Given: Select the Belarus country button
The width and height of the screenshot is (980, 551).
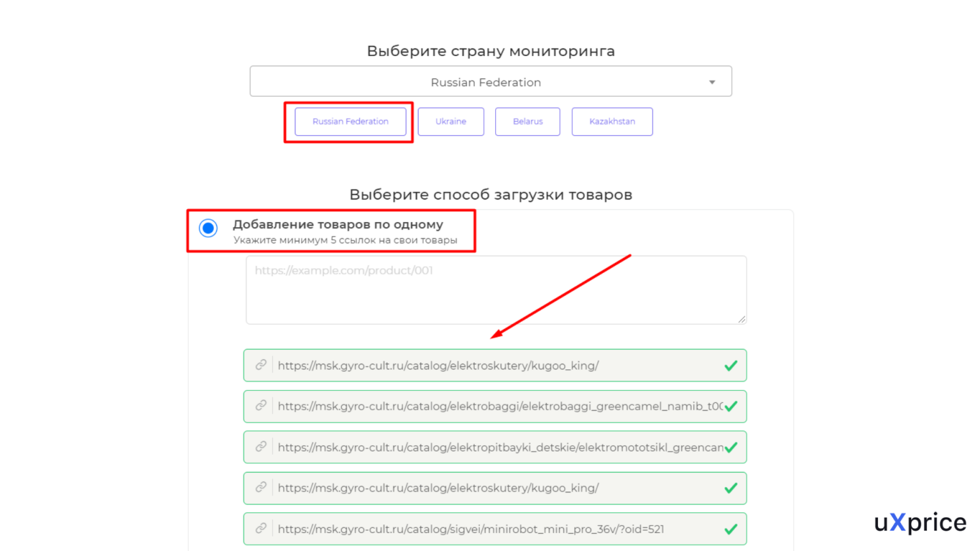Looking at the screenshot, I should (528, 122).
